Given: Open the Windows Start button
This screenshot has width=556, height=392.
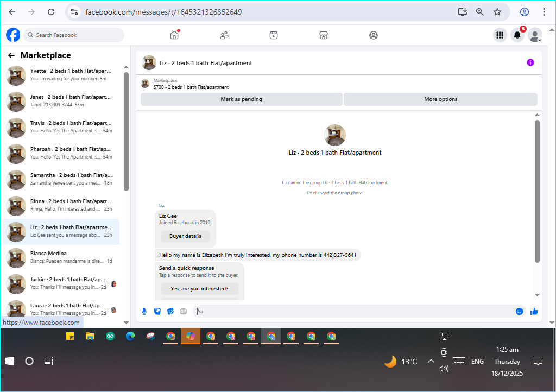Looking at the screenshot, I should click(10, 361).
